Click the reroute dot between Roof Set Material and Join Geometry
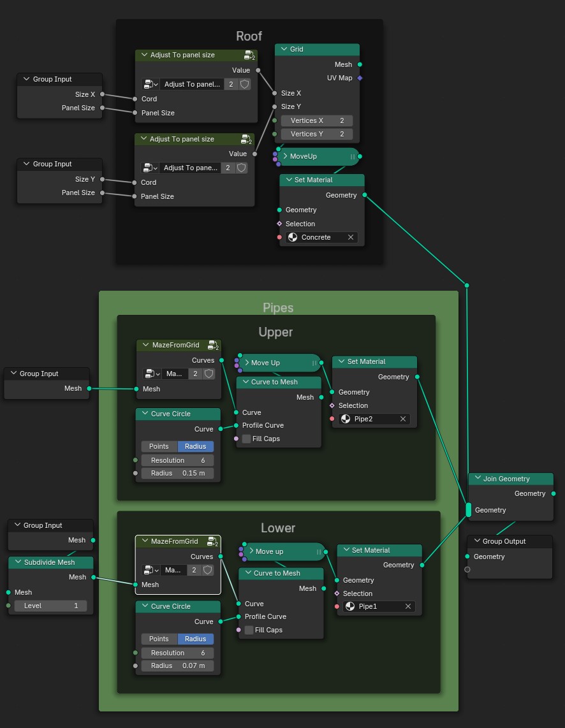 pyautogui.click(x=467, y=285)
